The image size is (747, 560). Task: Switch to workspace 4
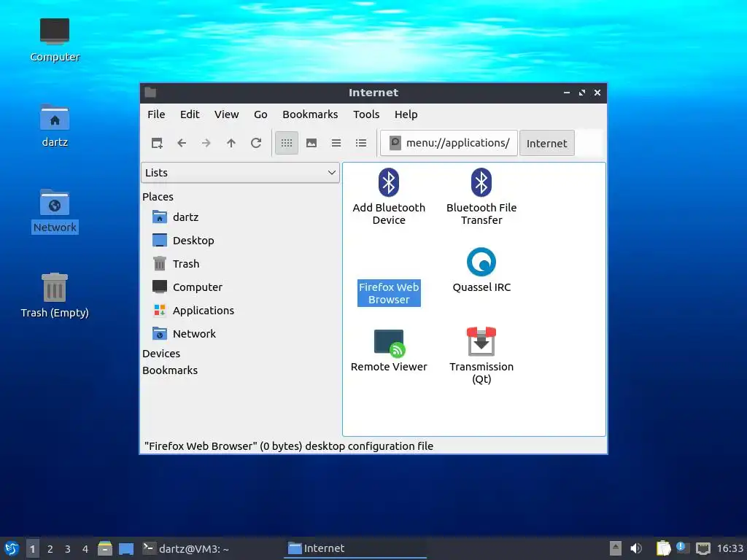coord(85,548)
